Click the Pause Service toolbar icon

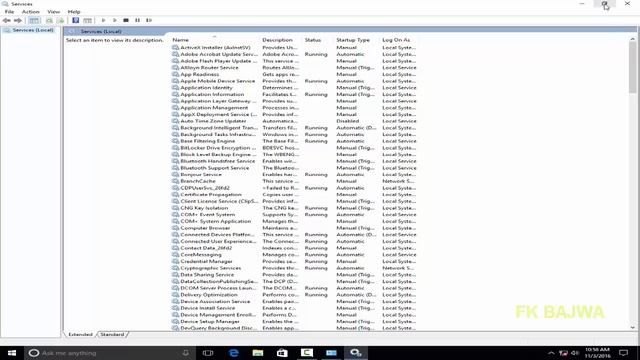(x=138, y=20)
